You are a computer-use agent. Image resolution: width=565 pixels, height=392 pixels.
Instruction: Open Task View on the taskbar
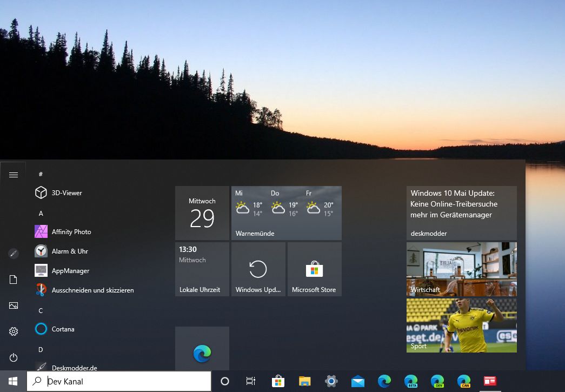point(251,381)
